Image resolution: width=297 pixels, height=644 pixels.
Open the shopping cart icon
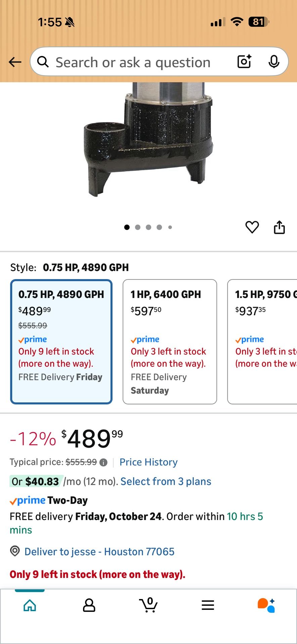pyautogui.click(x=148, y=605)
